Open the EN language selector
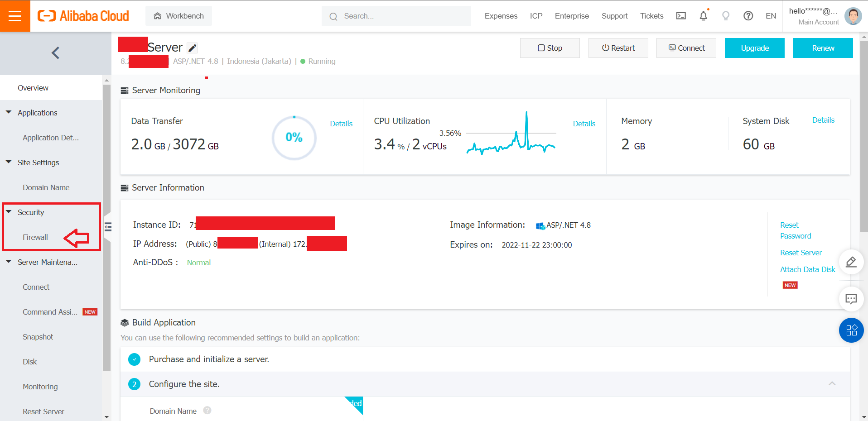868x421 pixels. click(x=771, y=16)
